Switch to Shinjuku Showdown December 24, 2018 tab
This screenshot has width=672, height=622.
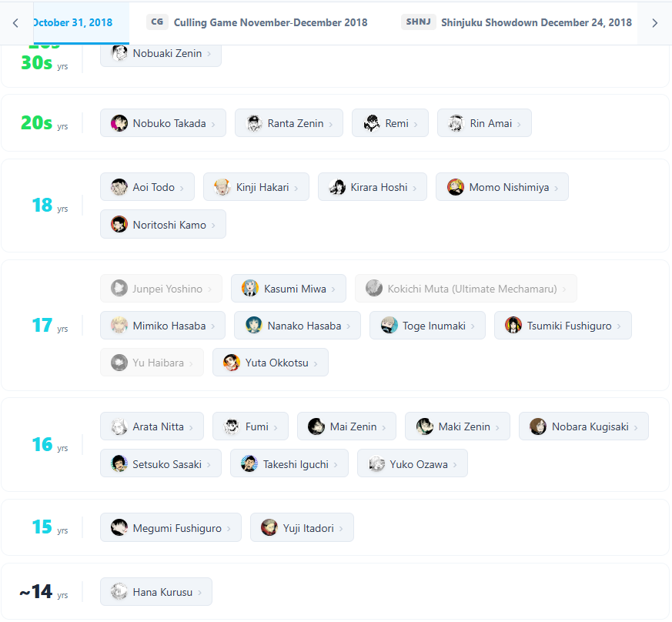coord(517,22)
